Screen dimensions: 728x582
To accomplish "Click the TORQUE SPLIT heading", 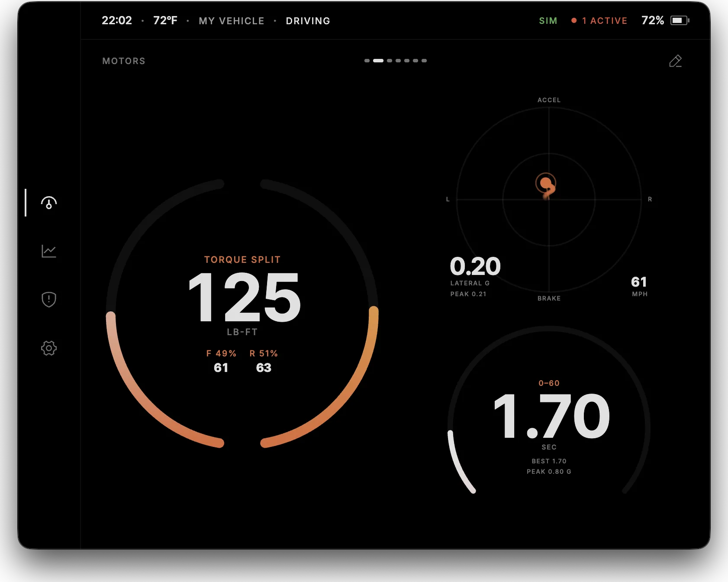I will click(242, 260).
